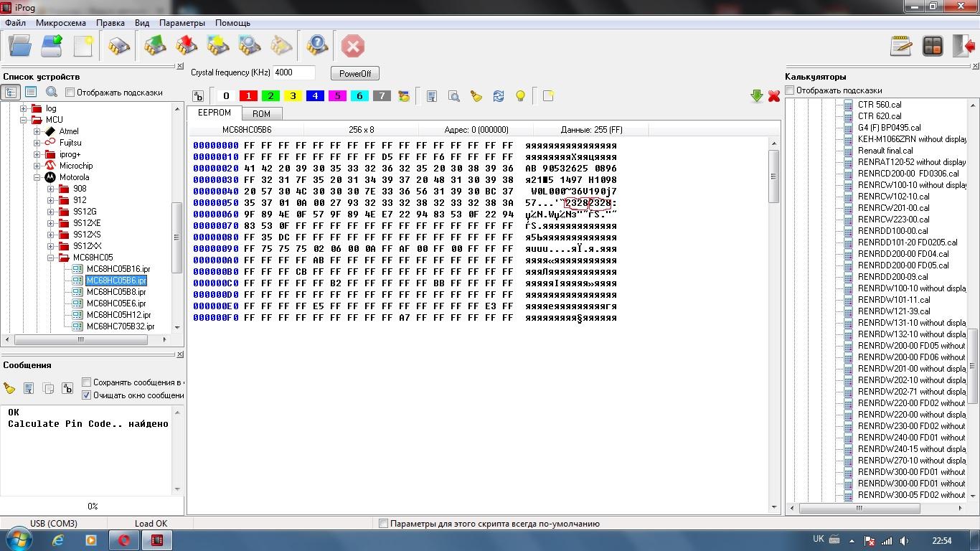The image size is (980, 551).
Task: Expand the 9S12G folder node
Action: pyautogui.click(x=51, y=212)
